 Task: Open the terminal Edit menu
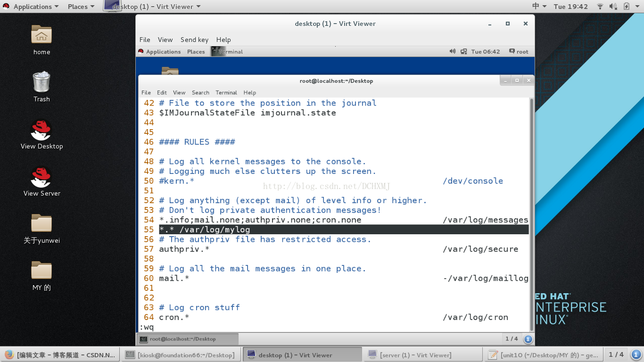[x=162, y=92]
